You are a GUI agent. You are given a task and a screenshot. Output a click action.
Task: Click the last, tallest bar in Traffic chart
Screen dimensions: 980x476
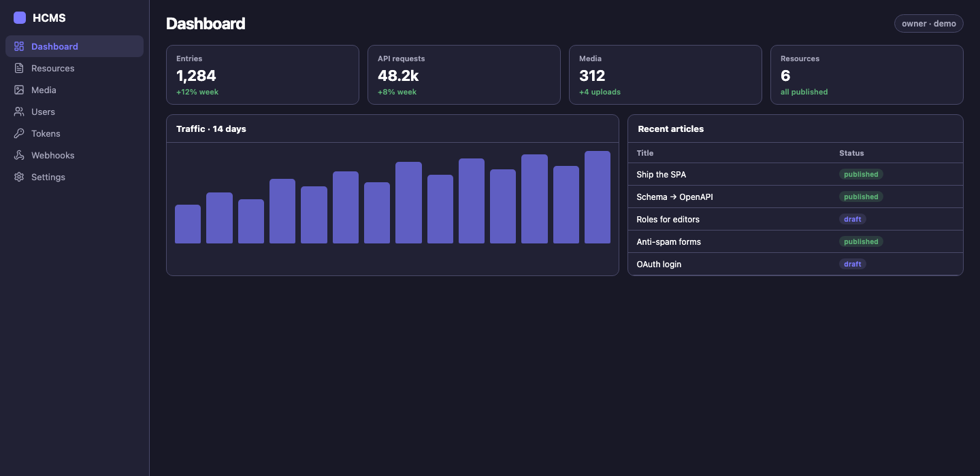(598, 197)
